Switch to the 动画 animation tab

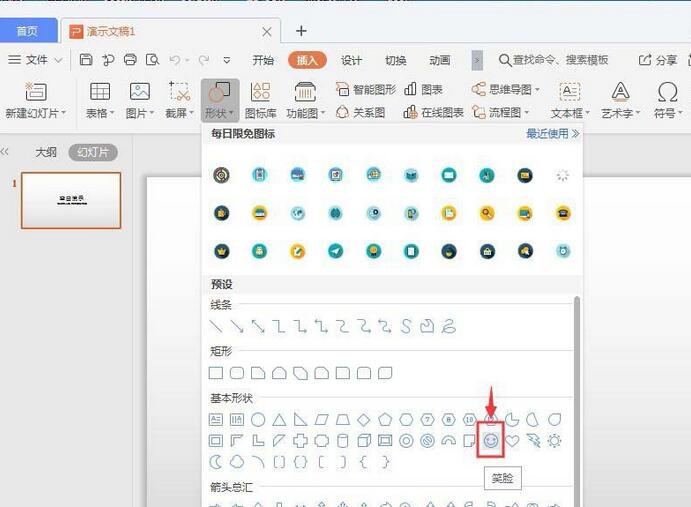click(x=439, y=60)
